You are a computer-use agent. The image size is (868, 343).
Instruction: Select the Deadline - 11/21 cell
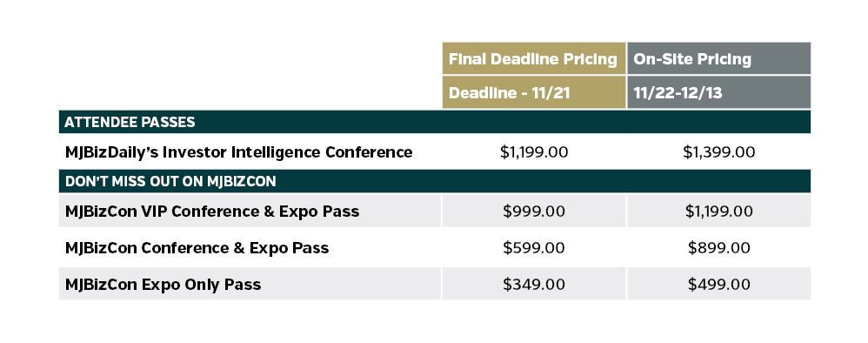point(534,92)
